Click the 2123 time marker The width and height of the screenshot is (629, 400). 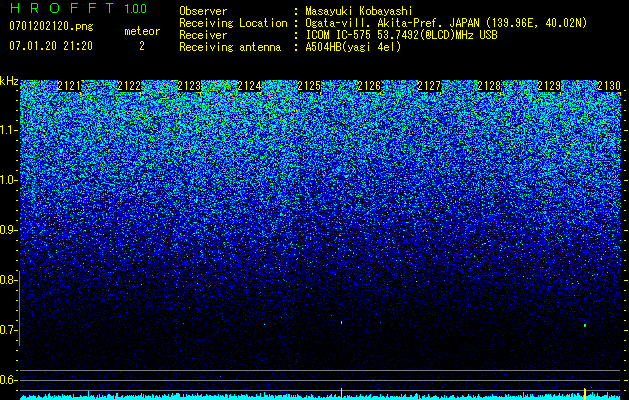coord(189,86)
